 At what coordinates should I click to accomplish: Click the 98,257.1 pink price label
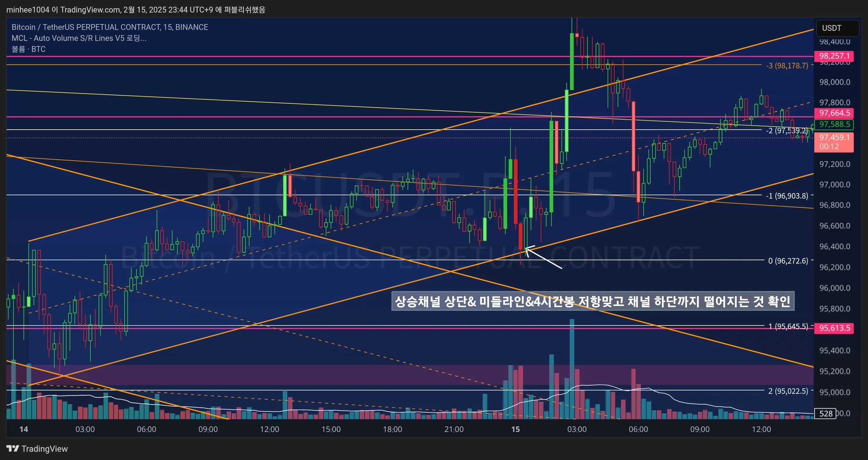834,56
